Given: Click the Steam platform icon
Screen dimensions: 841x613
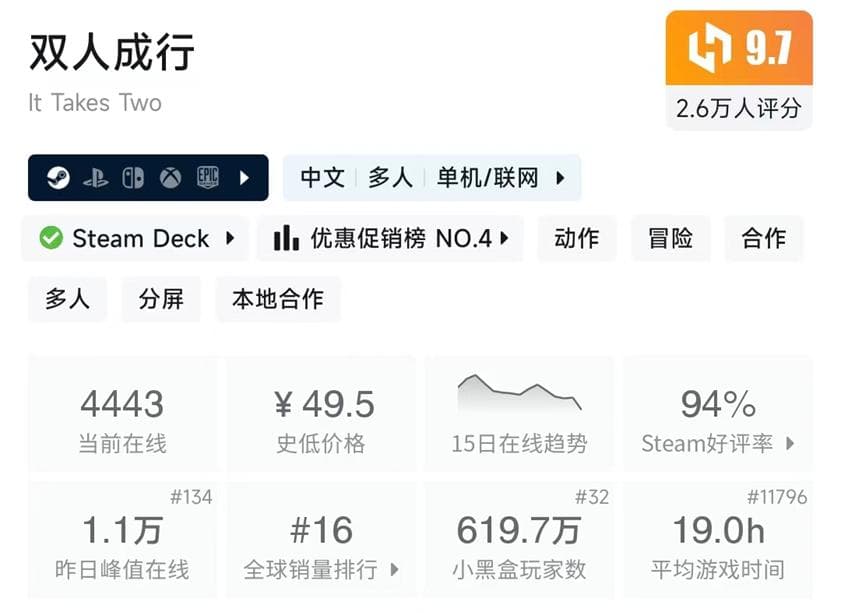Looking at the screenshot, I should [x=58, y=178].
